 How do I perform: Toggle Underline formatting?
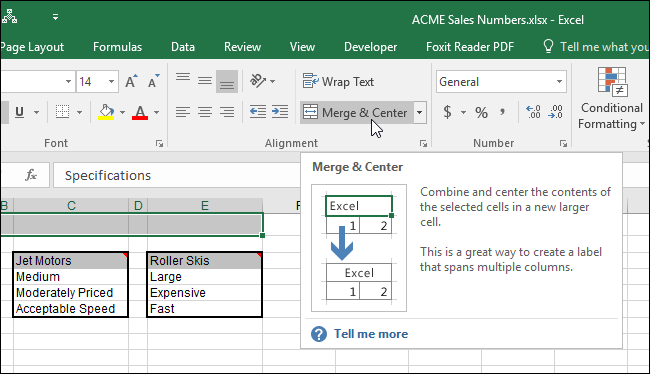pyautogui.click(x=19, y=112)
